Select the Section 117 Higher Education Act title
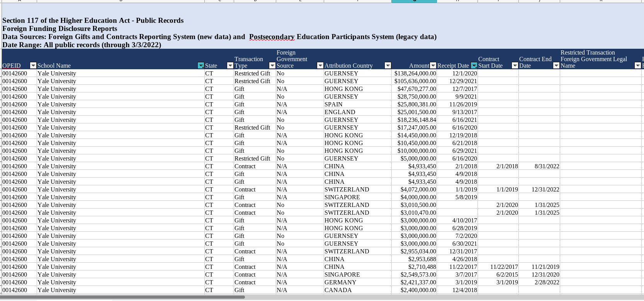The height and width of the screenshot is (301, 644). [93, 21]
